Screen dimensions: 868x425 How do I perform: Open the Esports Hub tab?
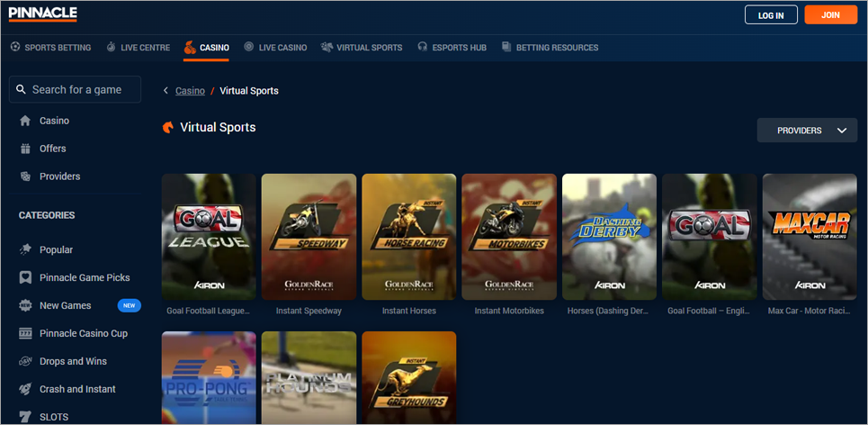pos(452,48)
